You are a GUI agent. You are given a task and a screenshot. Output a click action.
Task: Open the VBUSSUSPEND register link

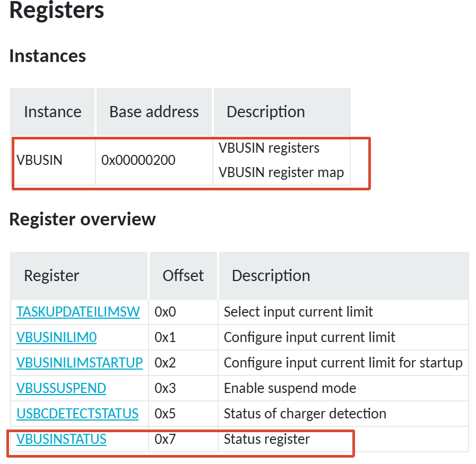[x=61, y=388]
